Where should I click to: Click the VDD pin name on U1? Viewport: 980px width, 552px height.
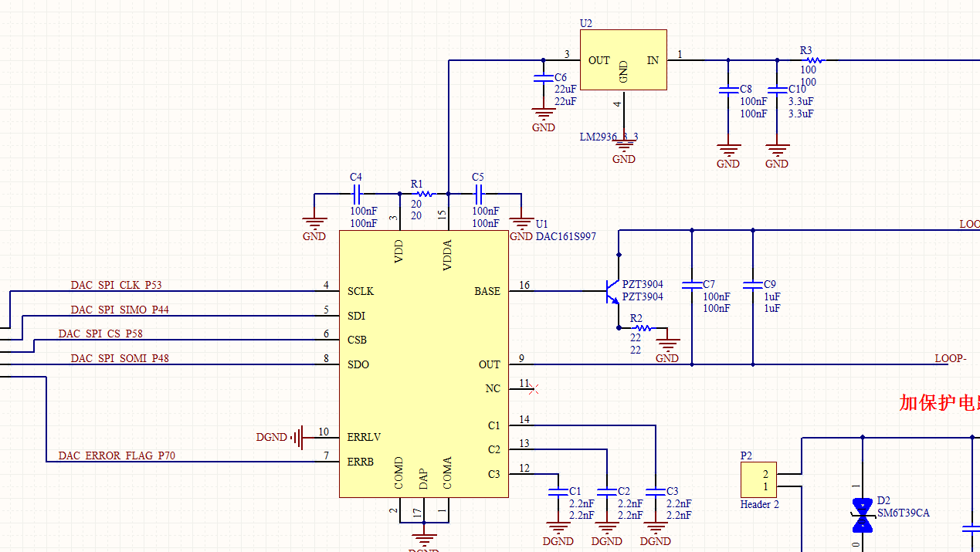398,252
